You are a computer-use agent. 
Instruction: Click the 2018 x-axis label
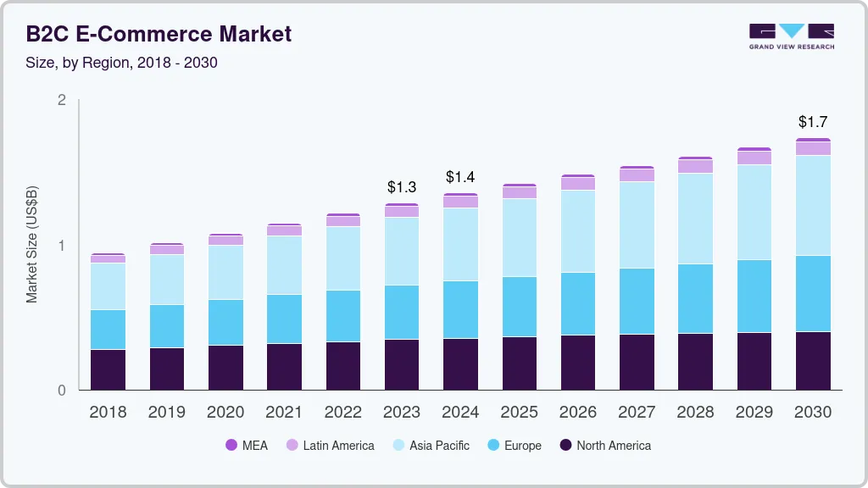[107, 413]
